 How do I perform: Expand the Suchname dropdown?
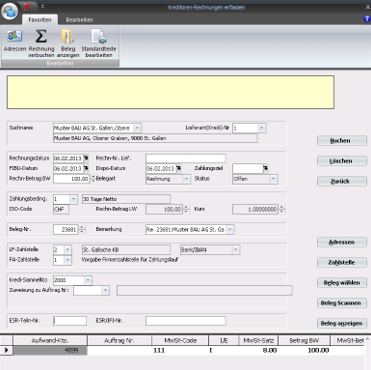click(137, 128)
